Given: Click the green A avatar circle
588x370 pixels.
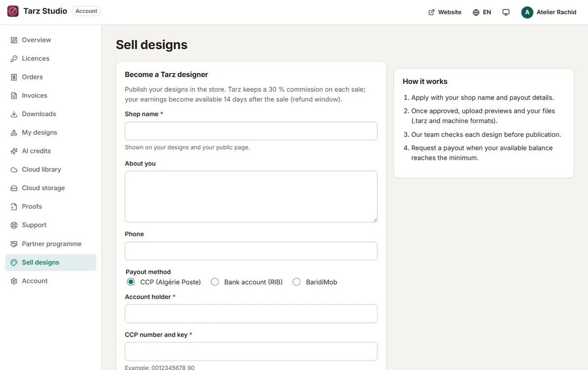Looking at the screenshot, I should pos(527,12).
